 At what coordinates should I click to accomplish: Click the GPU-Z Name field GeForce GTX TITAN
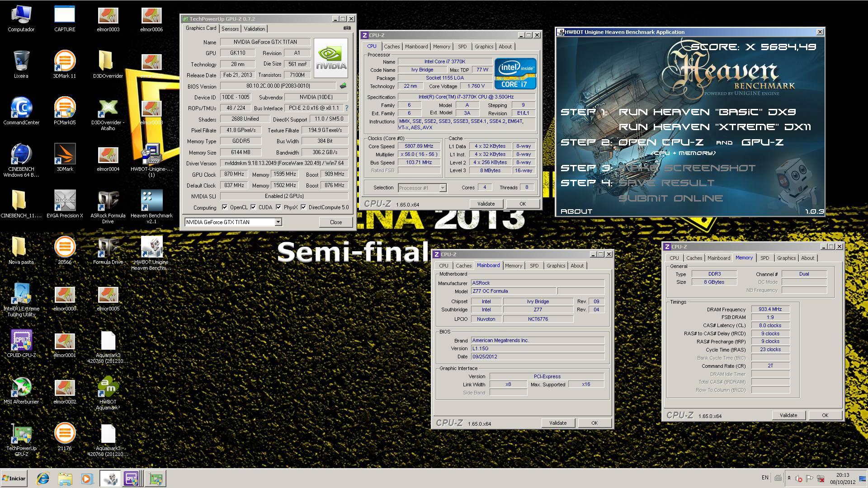[265, 42]
